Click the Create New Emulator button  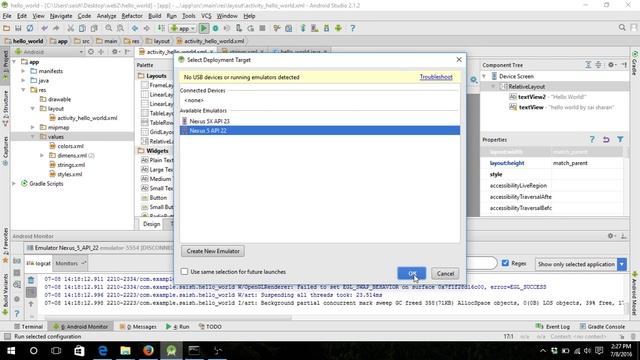point(213,251)
